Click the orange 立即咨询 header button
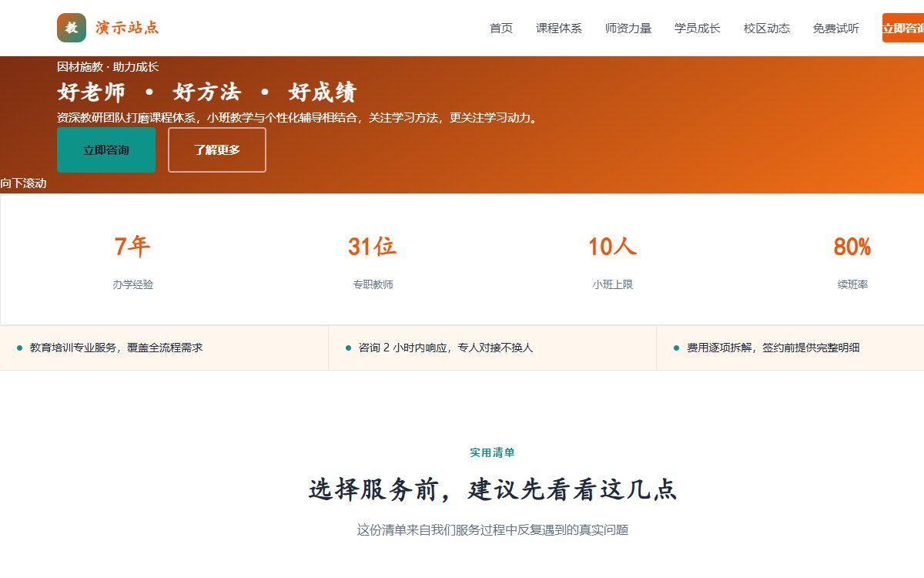 point(903,28)
